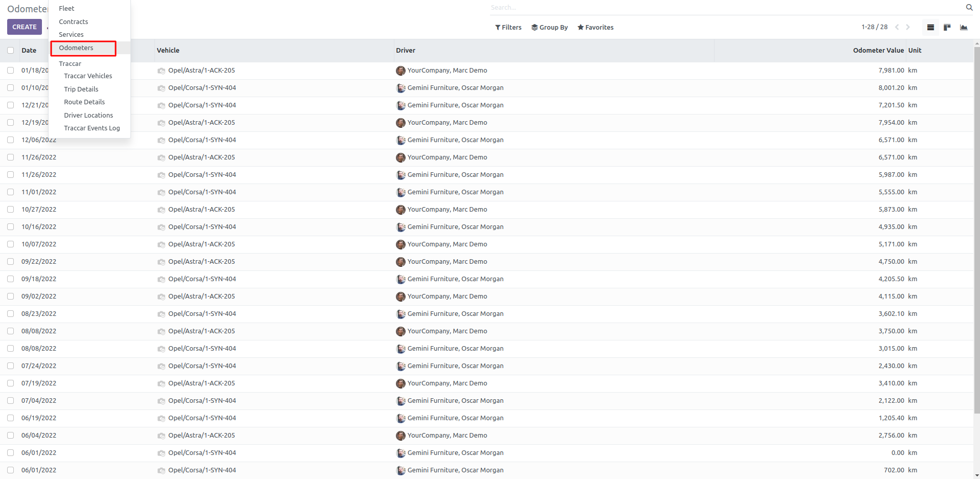The image size is (980, 479).
Task: Open Trip Details from the menu
Action: pyautogui.click(x=81, y=89)
